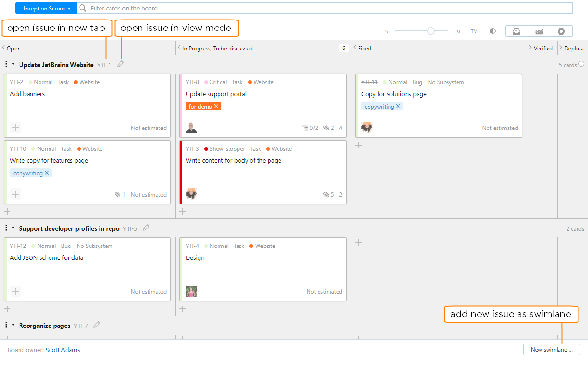Switch to TV display mode
Viewport: 588px width, 366px height.
474,31
